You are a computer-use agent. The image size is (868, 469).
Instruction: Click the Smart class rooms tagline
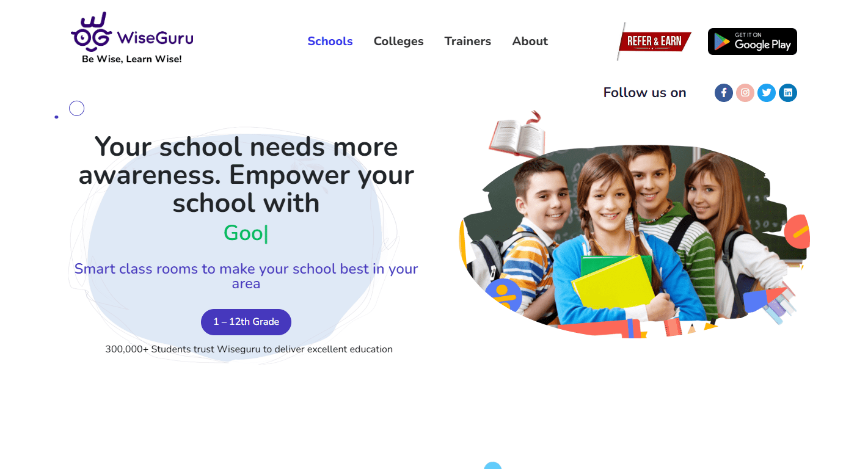pos(246,276)
